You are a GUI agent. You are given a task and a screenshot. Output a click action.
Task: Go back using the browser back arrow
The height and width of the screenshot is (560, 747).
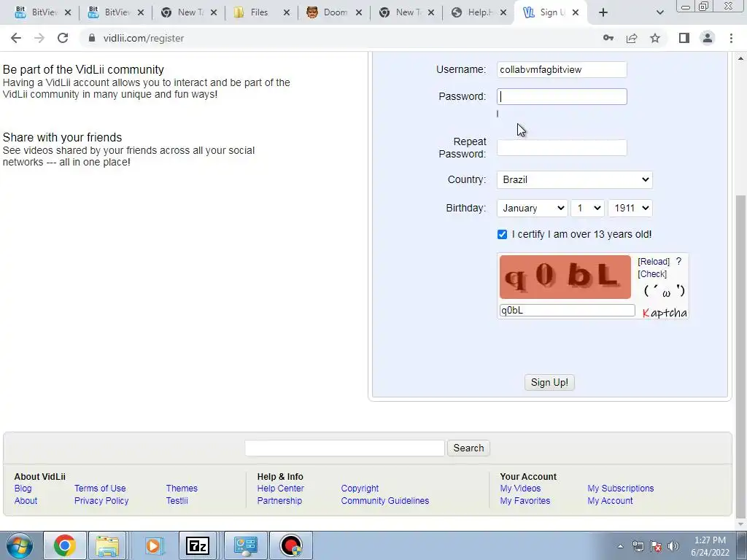[x=16, y=38]
